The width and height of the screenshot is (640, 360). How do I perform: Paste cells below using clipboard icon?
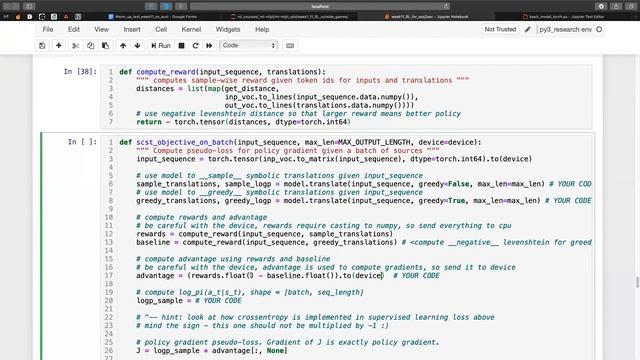[105, 46]
